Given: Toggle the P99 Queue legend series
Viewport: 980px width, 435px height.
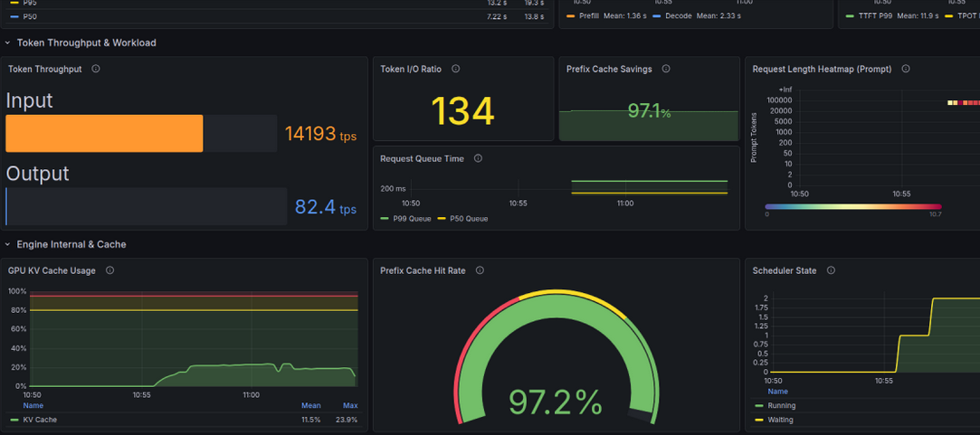Looking at the screenshot, I should point(405,219).
